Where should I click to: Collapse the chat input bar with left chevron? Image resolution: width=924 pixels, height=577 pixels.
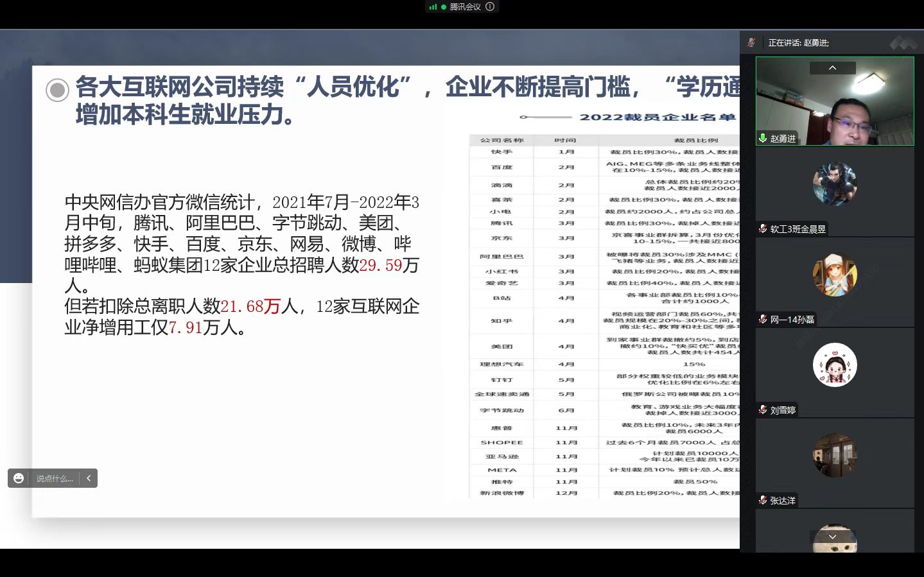click(89, 478)
